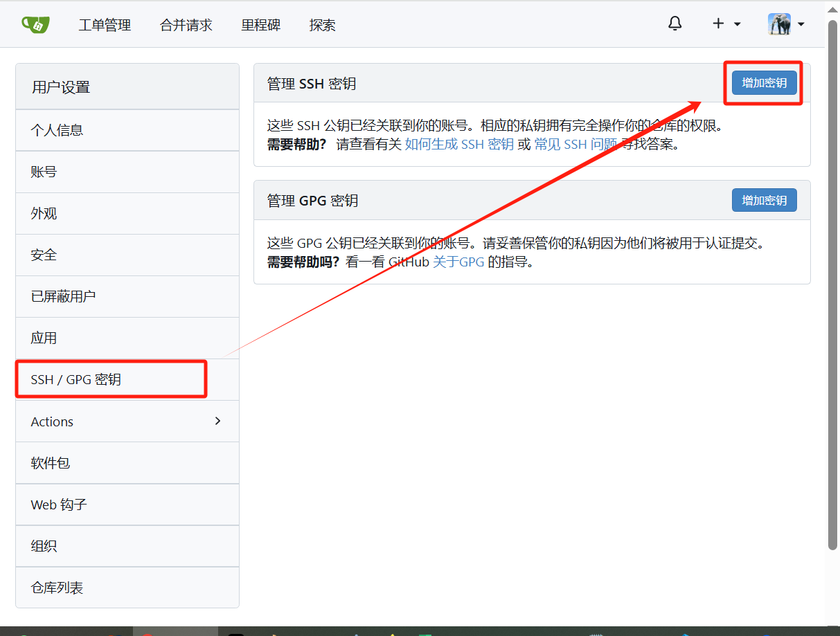Open the 里程碑 navigation item
This screenshot has height=636, width=840.
coord(260,25)
